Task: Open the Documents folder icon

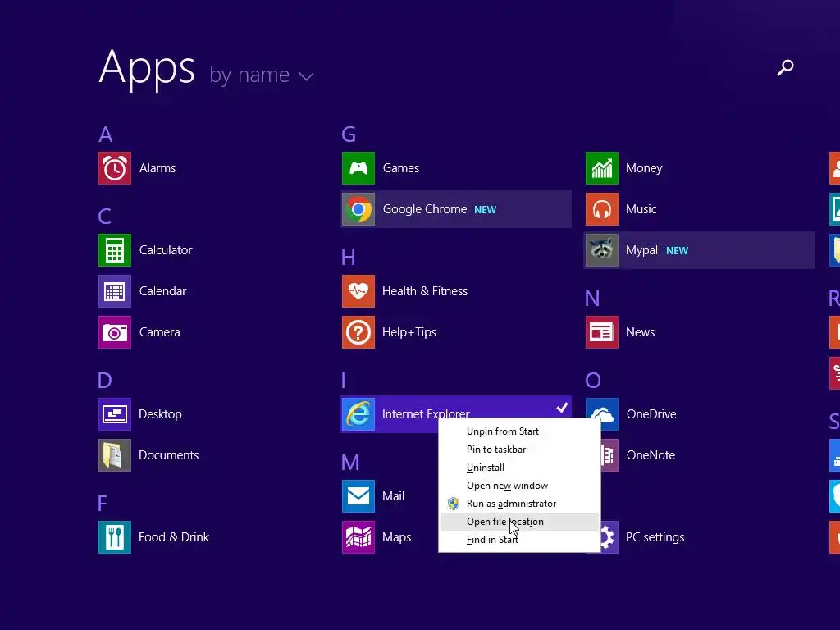Action: (x=115, y=455)
